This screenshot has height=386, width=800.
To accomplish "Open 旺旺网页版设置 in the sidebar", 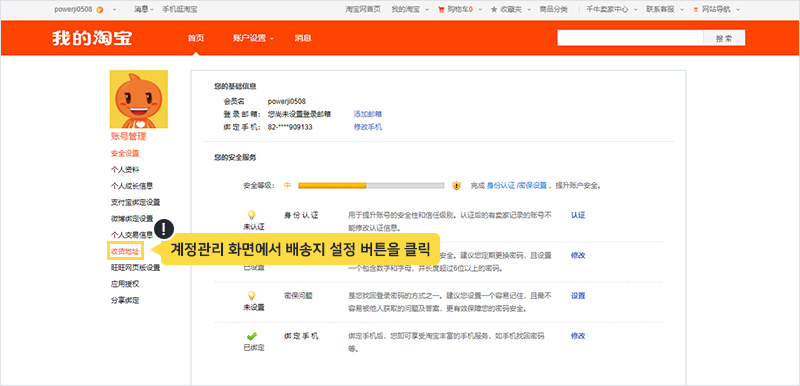I will tap(135, 267).
